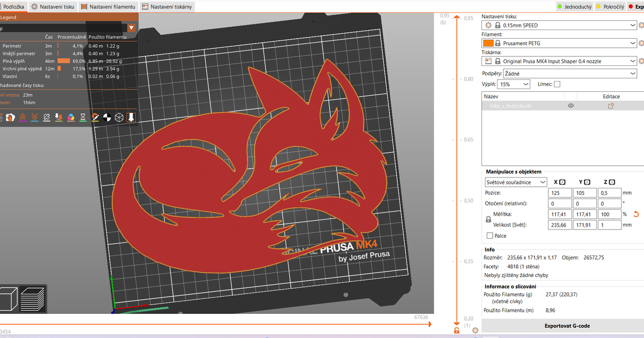Click the white arrow tool marker icon
The image size is (644, 338).
coord(131,117)
